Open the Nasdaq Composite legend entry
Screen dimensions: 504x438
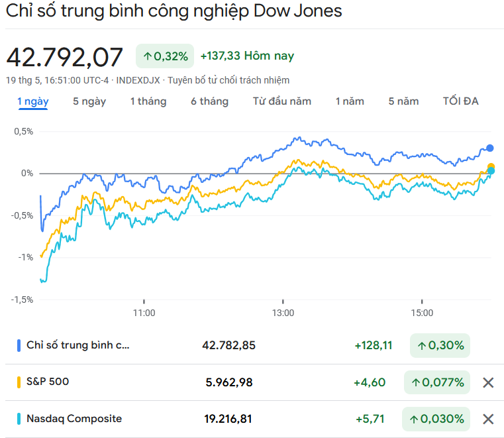point(74,419)
